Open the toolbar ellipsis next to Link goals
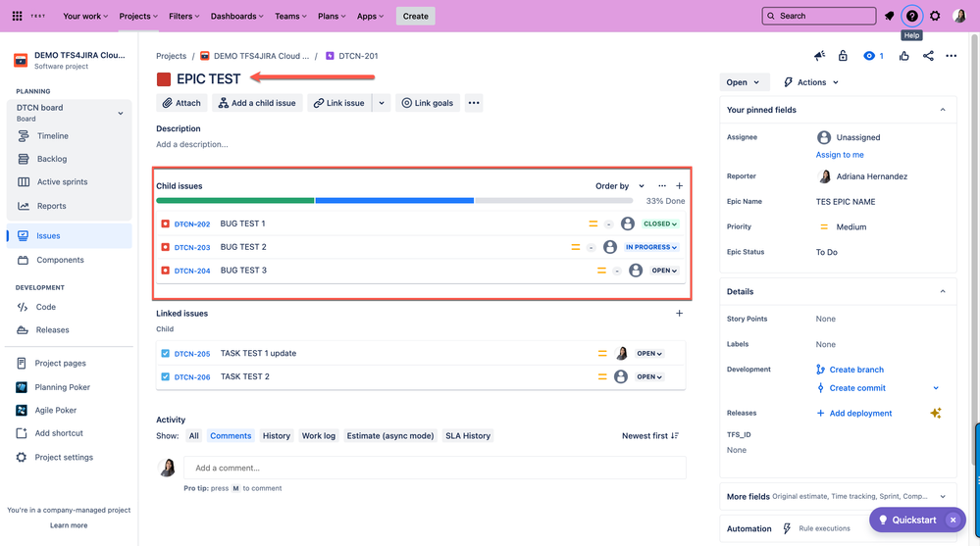 tap(474, 103)
